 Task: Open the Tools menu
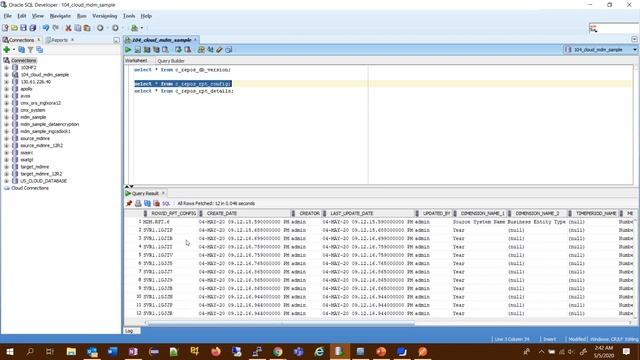[129, 16]
